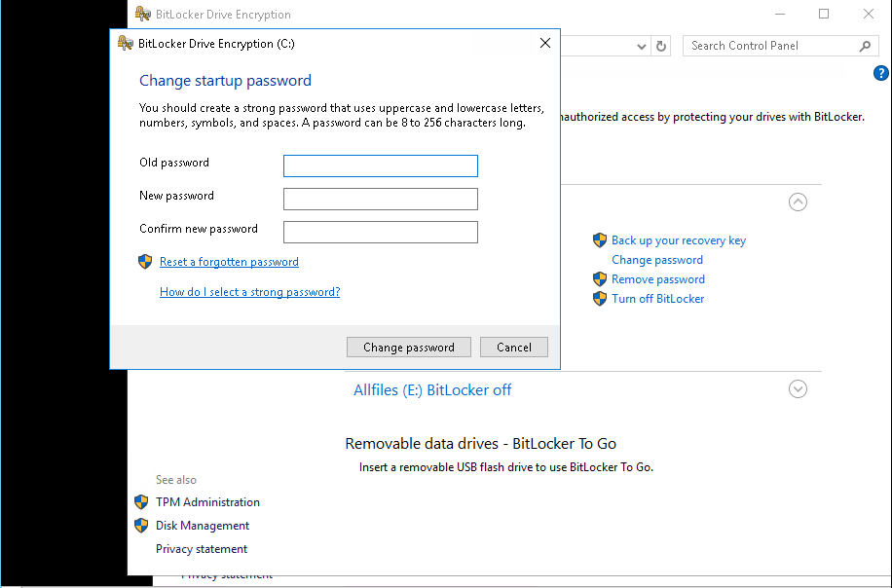Click the shield icon beside Reset a forgotten password
This screenshot has height=588, width=892.
[145, 262]
